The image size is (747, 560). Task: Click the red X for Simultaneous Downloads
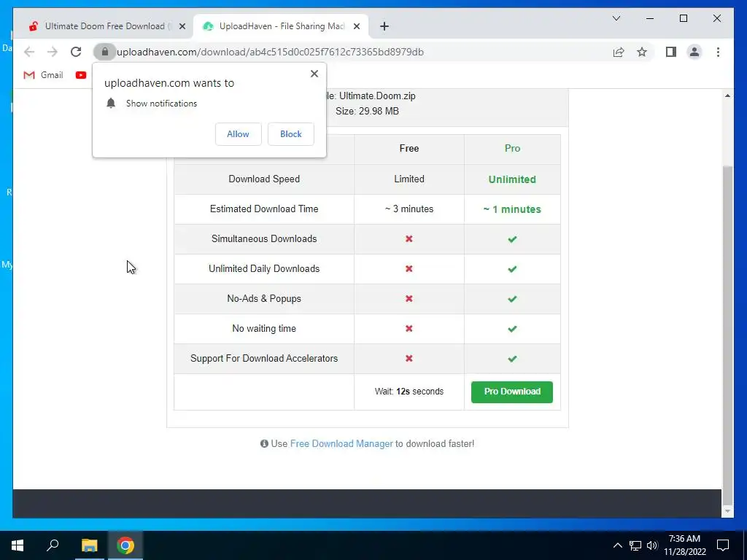click(409, 238)
